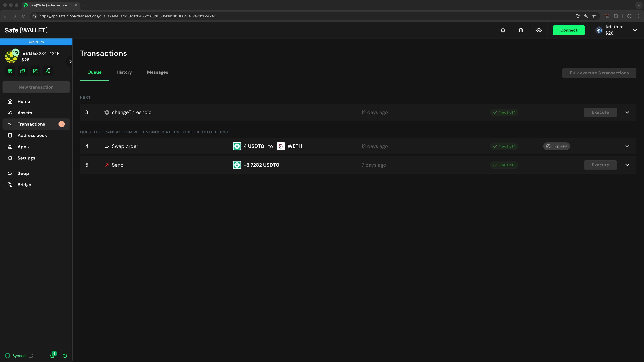Copy the Safe address with the copy icon

point(23,71)
